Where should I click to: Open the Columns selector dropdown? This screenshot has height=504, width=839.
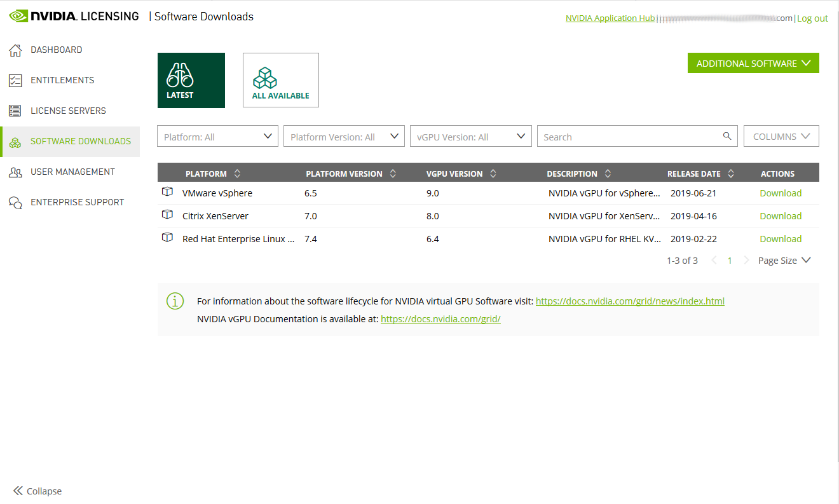[781, 137]
